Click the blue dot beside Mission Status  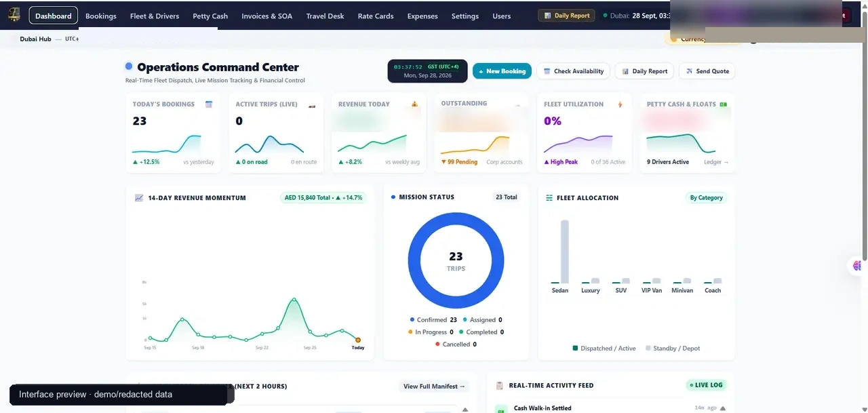point(393,197)
